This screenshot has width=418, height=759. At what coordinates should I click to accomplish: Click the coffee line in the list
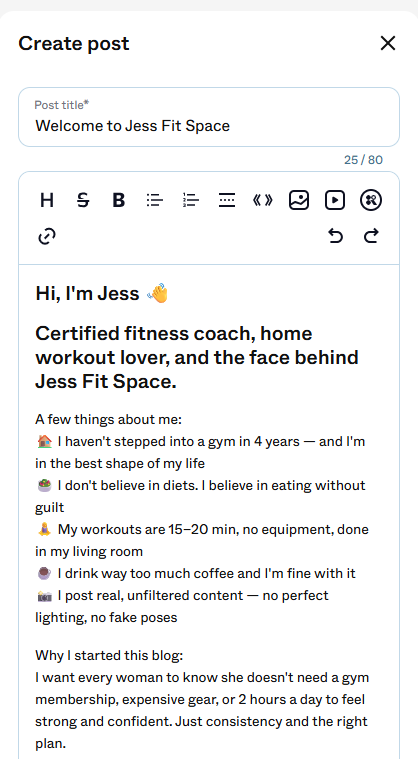point(196,574)
